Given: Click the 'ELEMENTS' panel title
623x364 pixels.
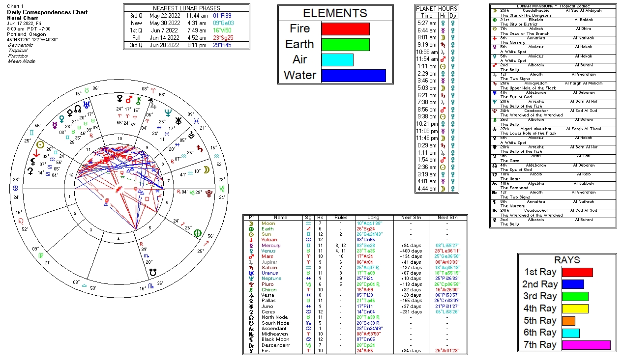Looking at the screenshot, I should coord(335,13).
